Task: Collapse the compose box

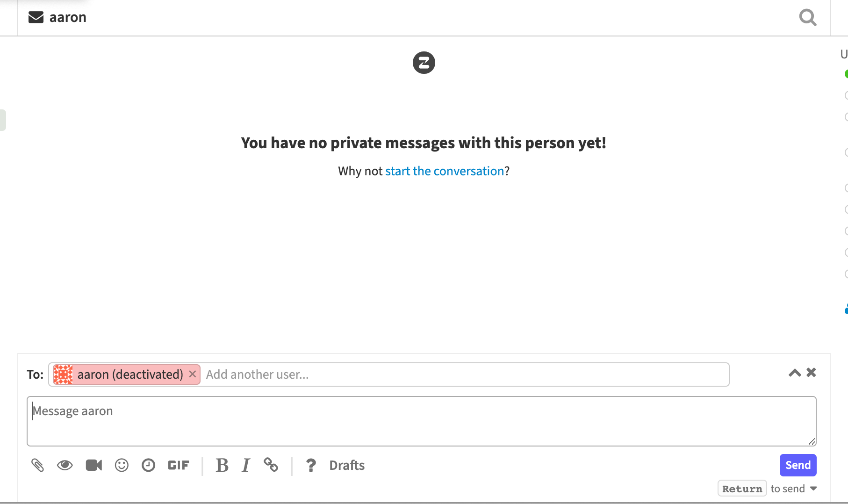Action: tap(811, 373)
